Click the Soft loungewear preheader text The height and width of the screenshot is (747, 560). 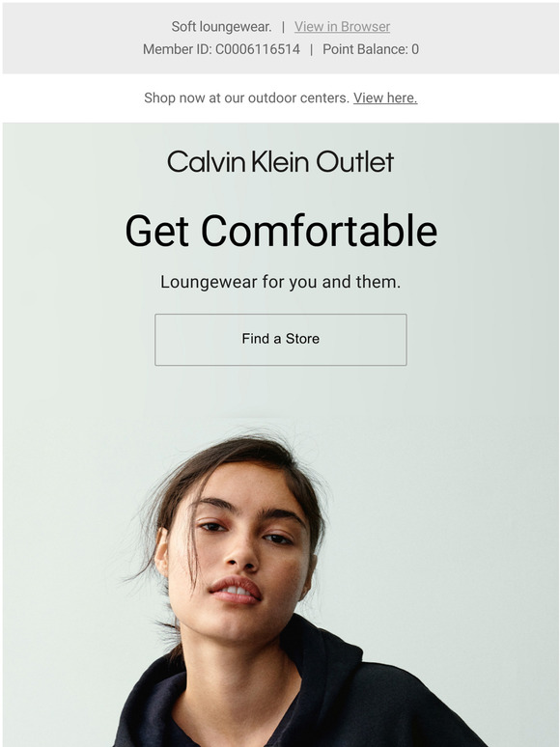point(221,27)
